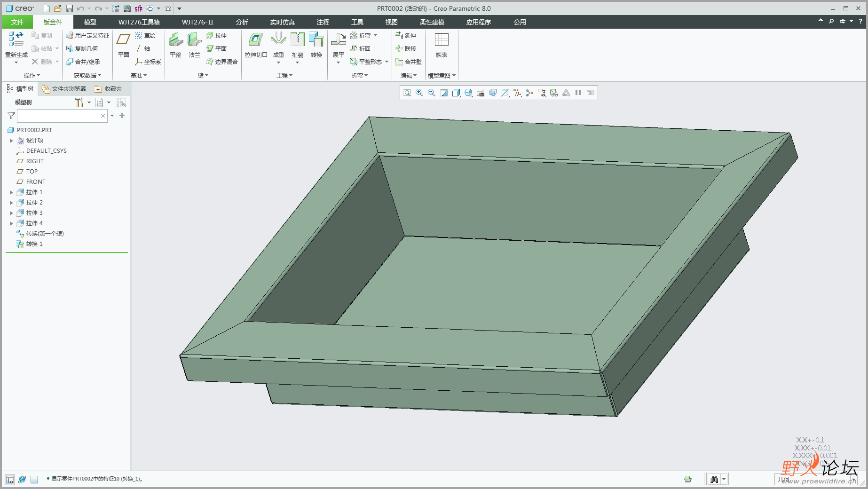This screenshot has width=868, height=489.
Task: Click the Extruded Cut (拉伸切口) tool
Action: (256, 45)
